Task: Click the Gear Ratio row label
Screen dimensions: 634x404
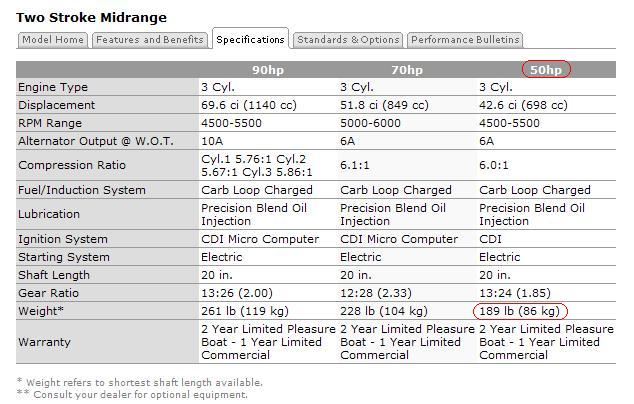Action: tap(48, 293)
